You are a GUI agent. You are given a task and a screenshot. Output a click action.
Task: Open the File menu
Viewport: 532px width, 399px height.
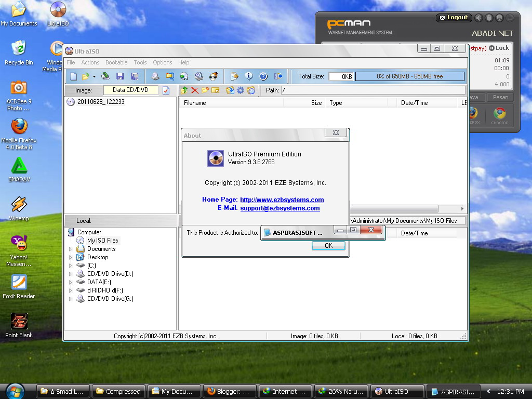pyautogui.click(x=71, y=62)
